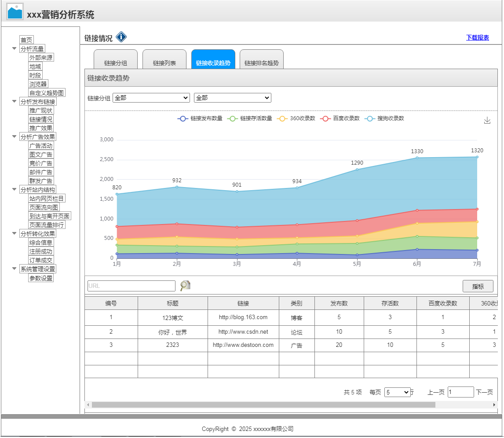Collapse the 分析广告效果 tree node arrow
This screenshot has height=438, width=504.
point(14,136)
